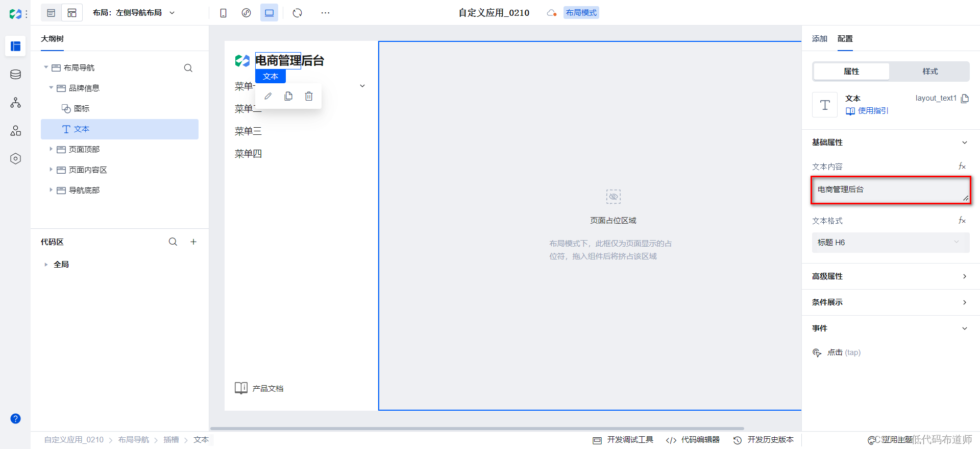Switch to the 配置 tab
This screenshot has width=980, height=449.
pyautogui.click(x=845, y=39)
